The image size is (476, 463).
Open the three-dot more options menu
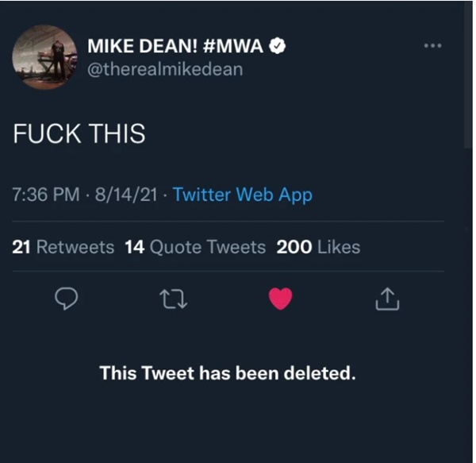(432, 45)
